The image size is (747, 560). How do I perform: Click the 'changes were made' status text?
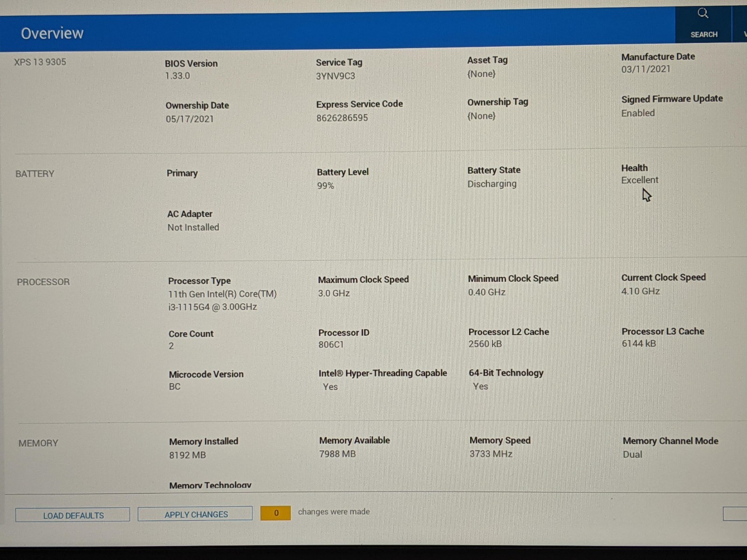click(x=334, y=512)
